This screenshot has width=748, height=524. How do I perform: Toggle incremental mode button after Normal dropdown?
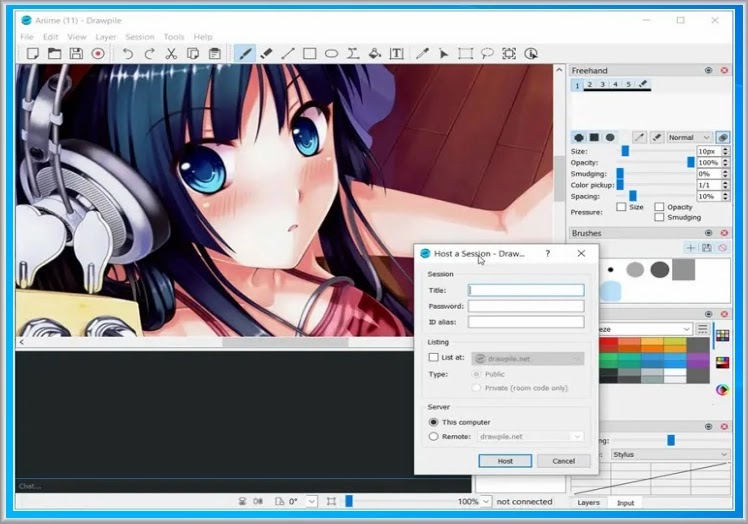pyautogui.click(x=723, y=137)
